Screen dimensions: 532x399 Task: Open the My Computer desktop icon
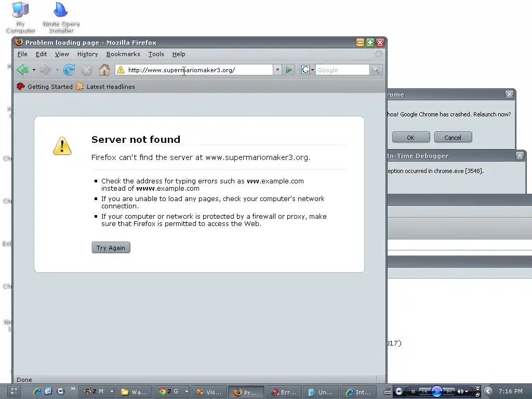(20, 18)
